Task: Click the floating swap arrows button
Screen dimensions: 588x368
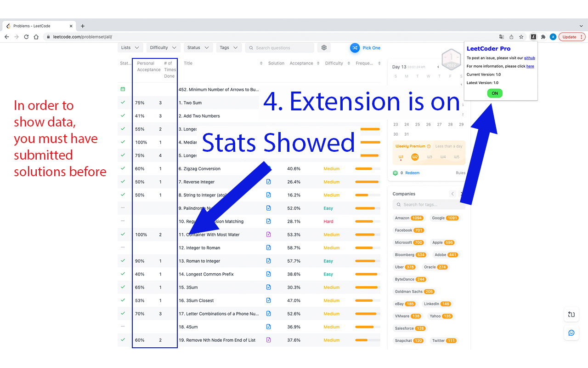Action: click(x=571, y=315)
